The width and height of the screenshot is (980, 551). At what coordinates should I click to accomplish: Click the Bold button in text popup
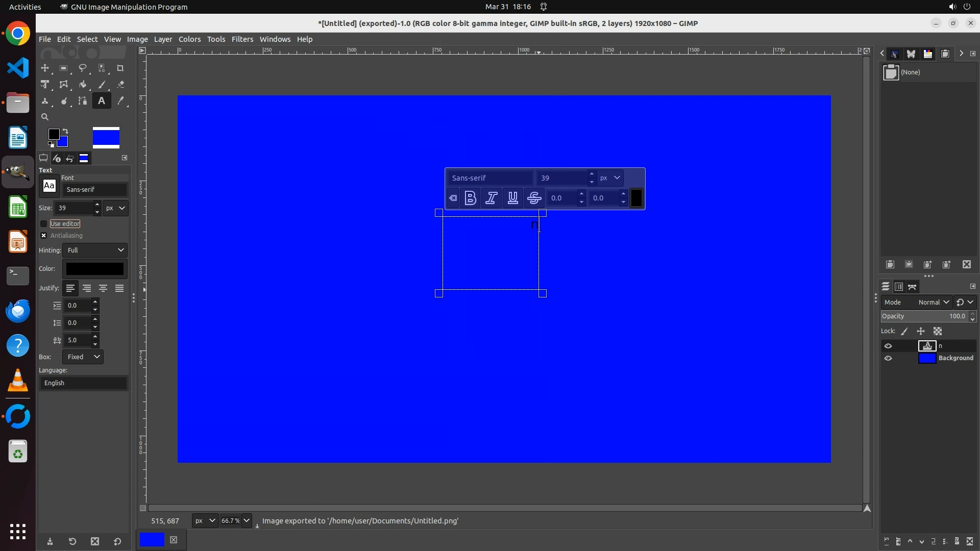click(471, 198)
